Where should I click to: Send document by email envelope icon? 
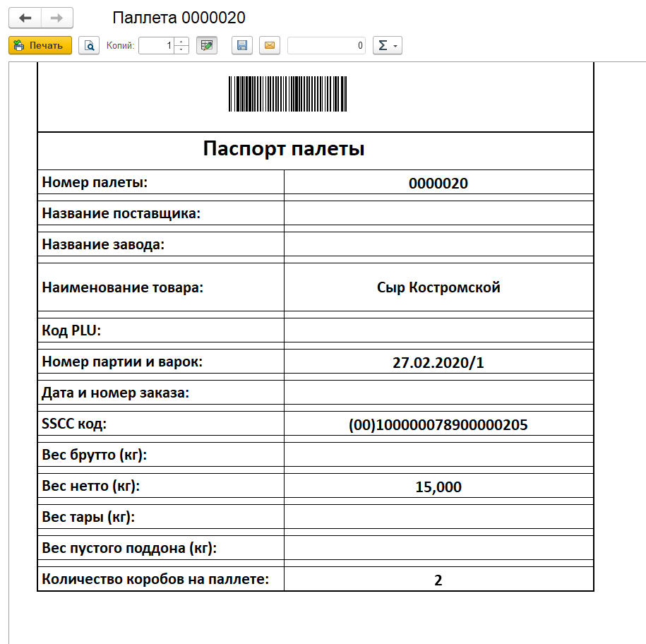click(x=270, y=46)
